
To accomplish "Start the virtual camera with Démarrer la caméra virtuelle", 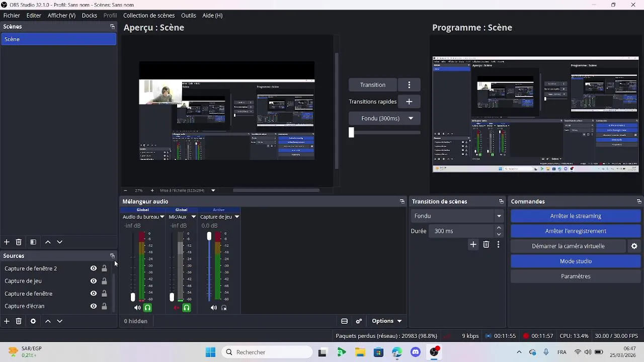I will click(x=568, y=246).
